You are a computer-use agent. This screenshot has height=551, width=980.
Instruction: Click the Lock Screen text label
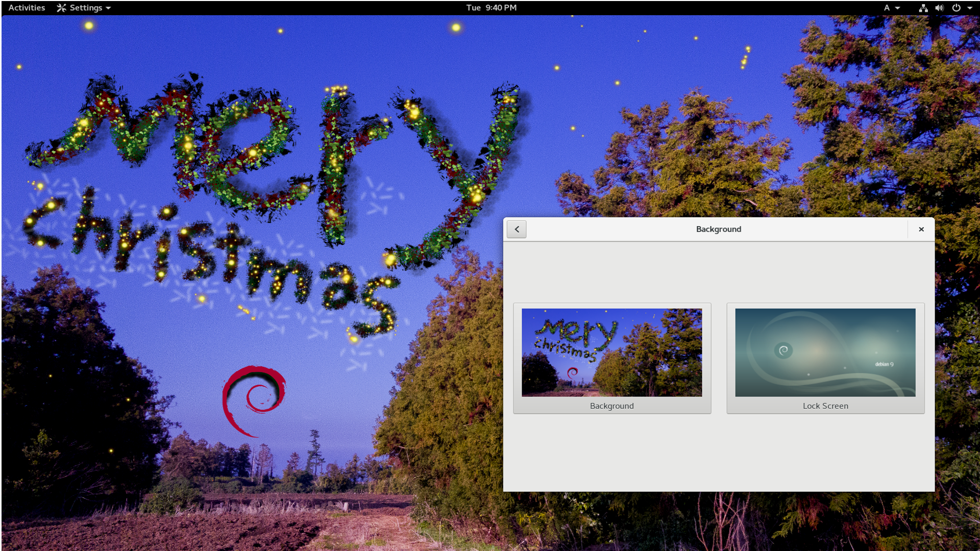tap(825, 406)
